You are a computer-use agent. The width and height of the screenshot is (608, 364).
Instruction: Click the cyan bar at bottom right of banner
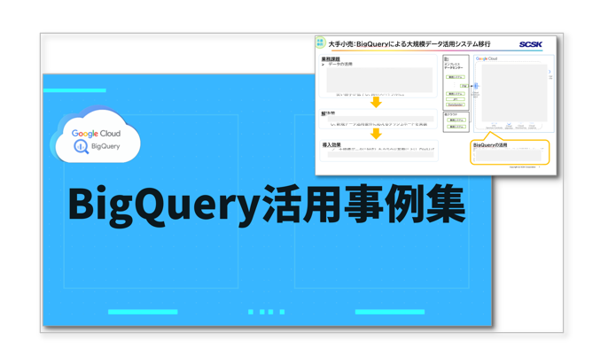(389, 312)
